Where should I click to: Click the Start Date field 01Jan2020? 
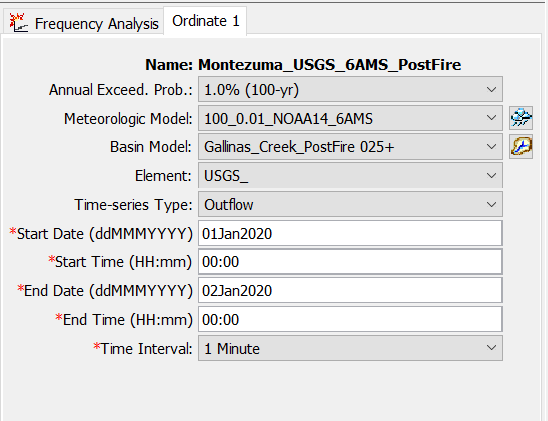pyautogui.click(x=350, y=233)
